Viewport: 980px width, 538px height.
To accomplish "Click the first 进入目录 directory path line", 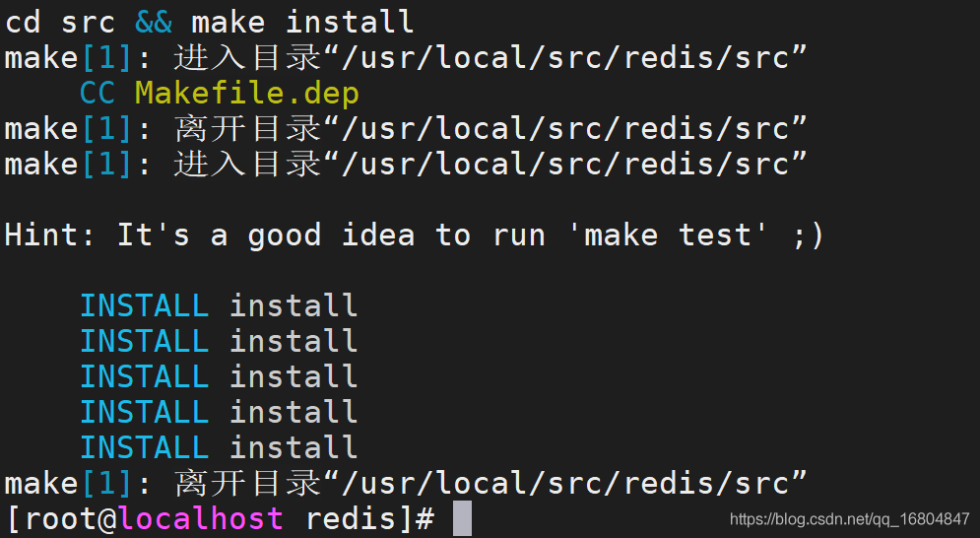I will [406, 57].
